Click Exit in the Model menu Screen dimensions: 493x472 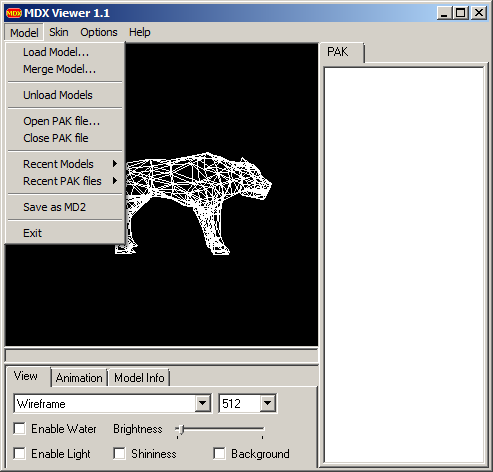point(65,233)
